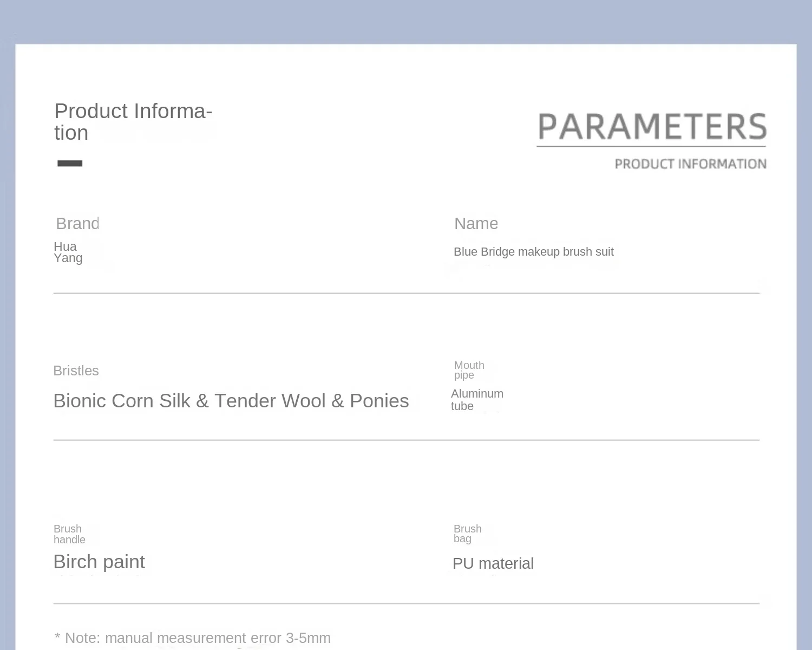Click the Product Information heading
The width and height of the screenshot is (812, 650).
[x=133, y=121]
